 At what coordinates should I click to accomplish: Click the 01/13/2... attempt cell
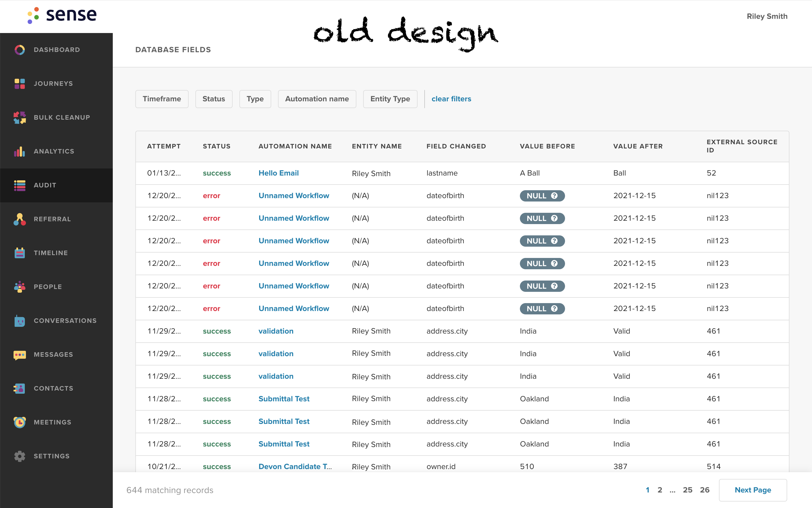point(164,173)
